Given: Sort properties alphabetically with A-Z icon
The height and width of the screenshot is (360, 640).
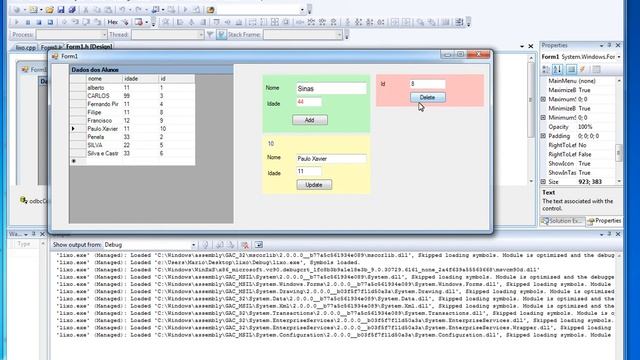Looking at the screenshot, I should pyautogui.click(x=558, y=70).
